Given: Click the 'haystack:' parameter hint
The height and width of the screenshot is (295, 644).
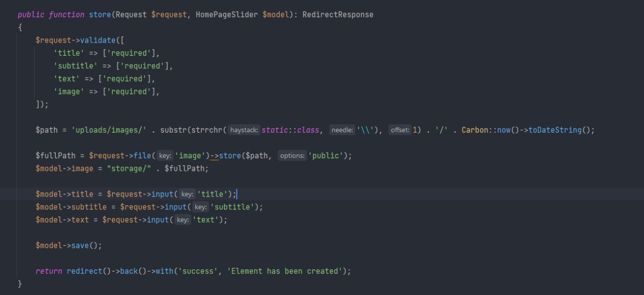Looking at the screenshot, I should 244,130.
